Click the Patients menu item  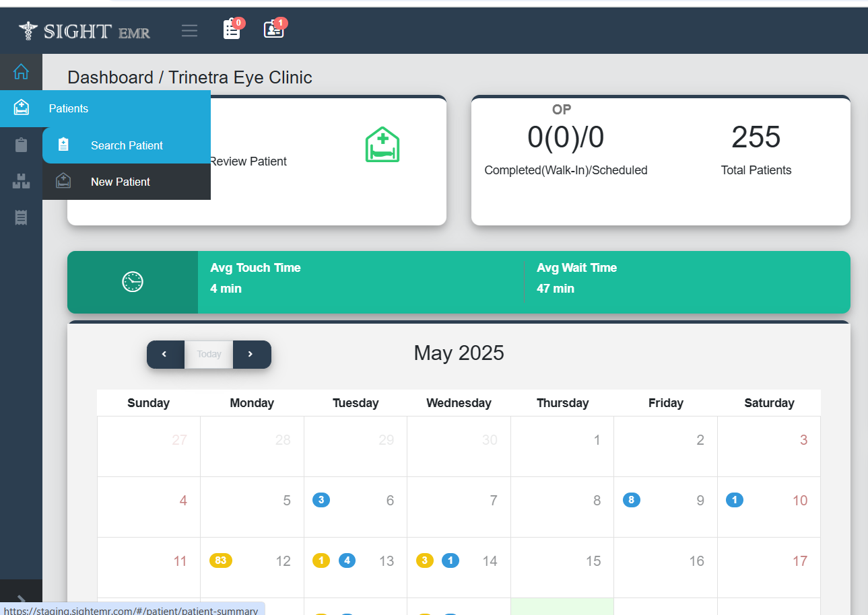pos(68,108)
